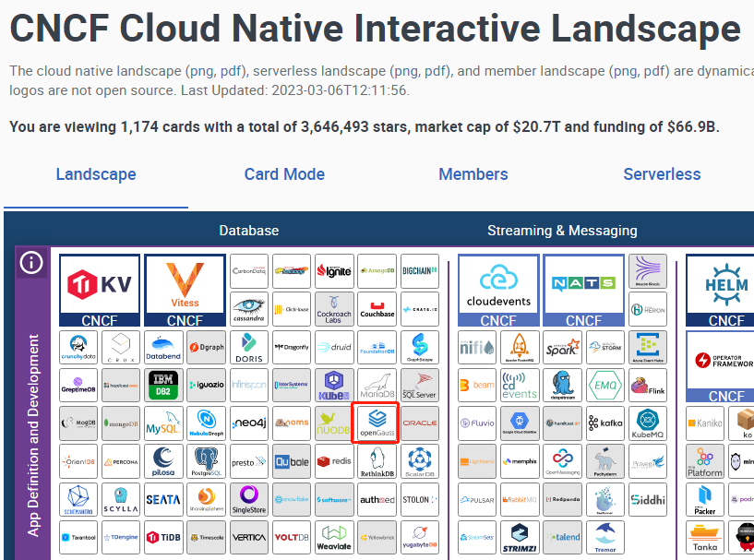Select the Oracle logo
Image resolution: width=754 pixels, height=560 pixels.
[x=420, y=423]
